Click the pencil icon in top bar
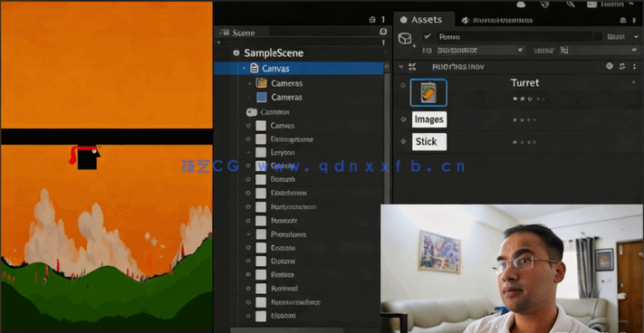The height and width of the screenshot is (333, 644). coord(570,5)
